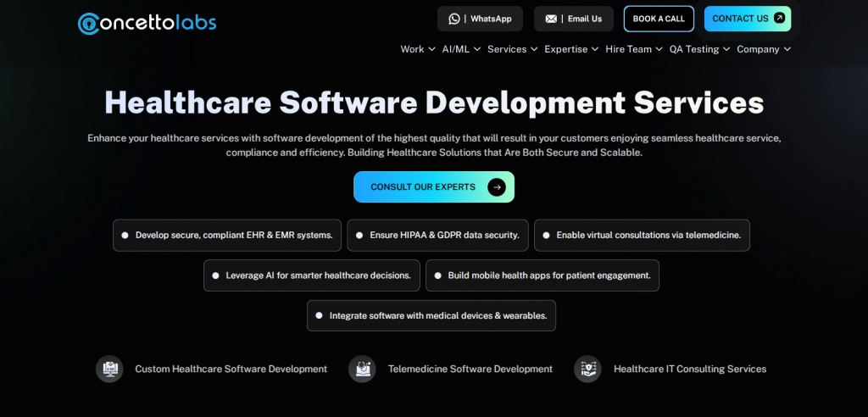Click the arrow icon in Consult Our Experts
Screen dimensions: 868x417
click(x=497, y=186)
